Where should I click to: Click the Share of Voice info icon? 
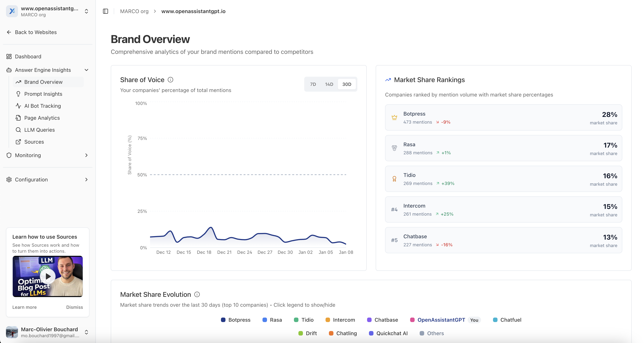click(x=170, y=80)
